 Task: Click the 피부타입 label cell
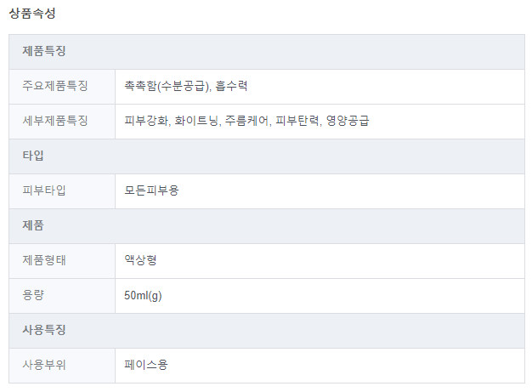click(62, 191)
